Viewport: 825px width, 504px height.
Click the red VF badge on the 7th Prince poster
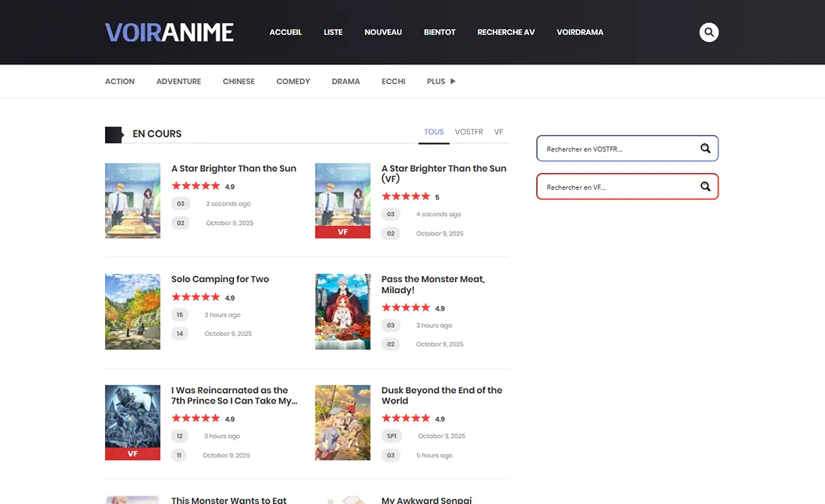coord(133,453)
